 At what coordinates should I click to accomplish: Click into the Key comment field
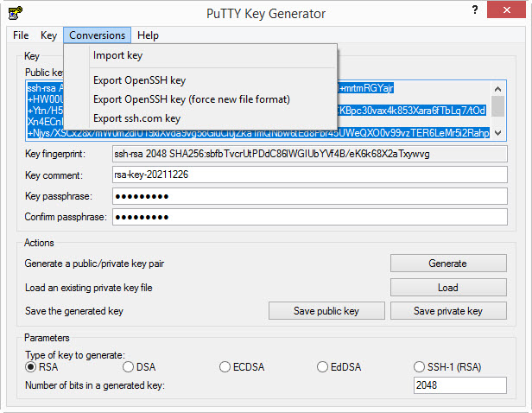(310, 175)
